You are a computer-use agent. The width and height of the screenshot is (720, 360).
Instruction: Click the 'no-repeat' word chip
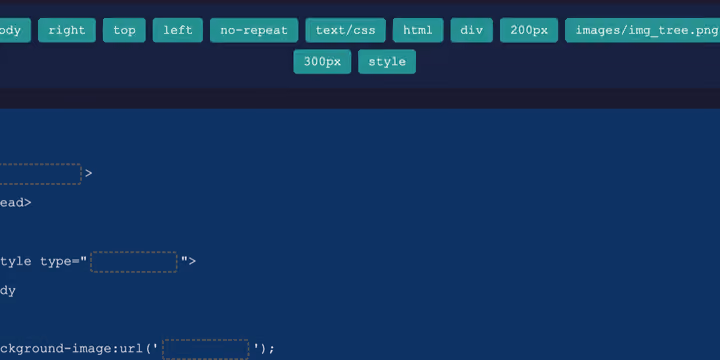pos(254,30)
